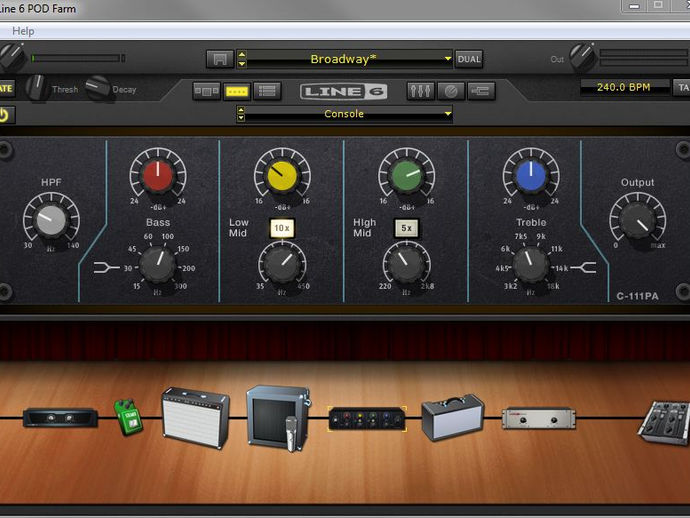The width and height of the screenshot is (690, 518).
Task: Toggle the Low Mid 10x multiplier button
Action: [282, 228]
